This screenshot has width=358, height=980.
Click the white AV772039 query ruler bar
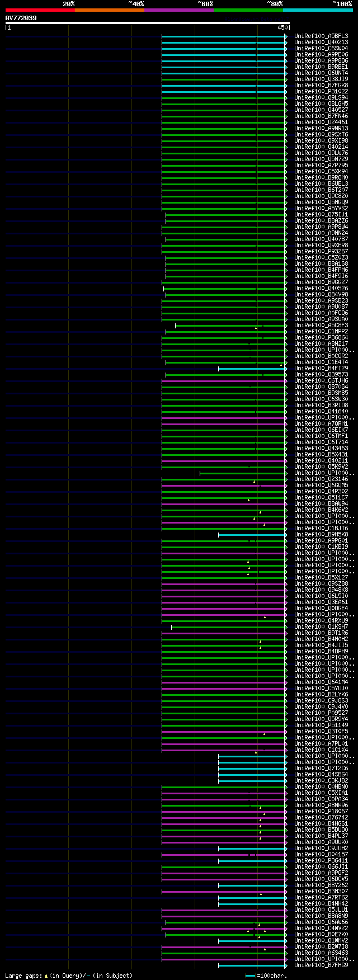pyautogui.click(x=147, y=23)
